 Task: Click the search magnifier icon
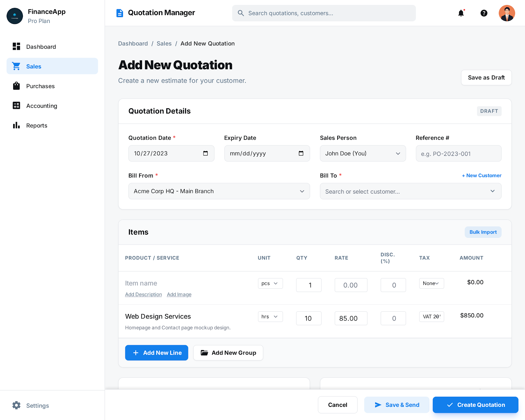[x=241, y=13]
